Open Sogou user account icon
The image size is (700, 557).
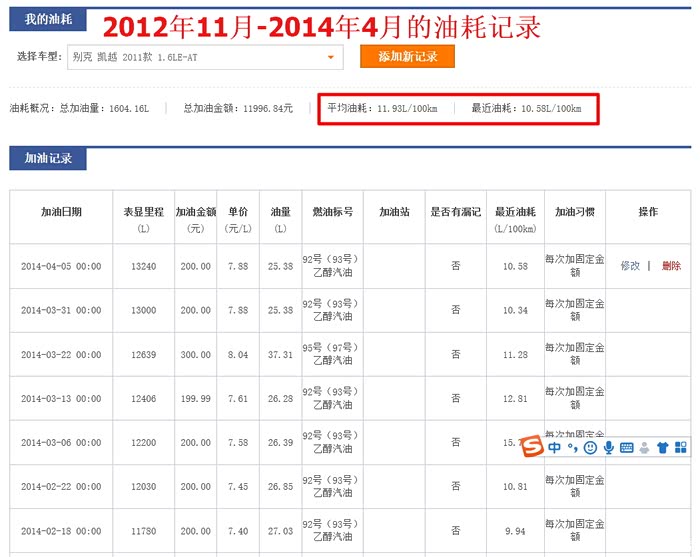tap(644, 447)
